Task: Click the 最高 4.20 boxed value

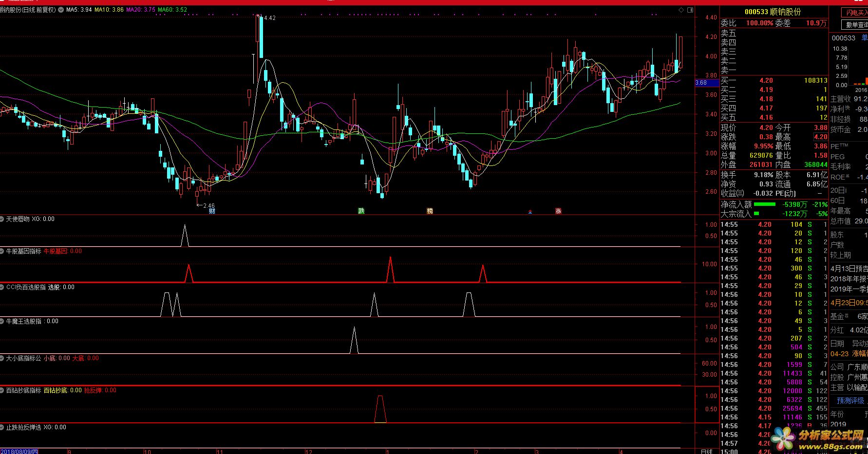Action: (820, 137)
